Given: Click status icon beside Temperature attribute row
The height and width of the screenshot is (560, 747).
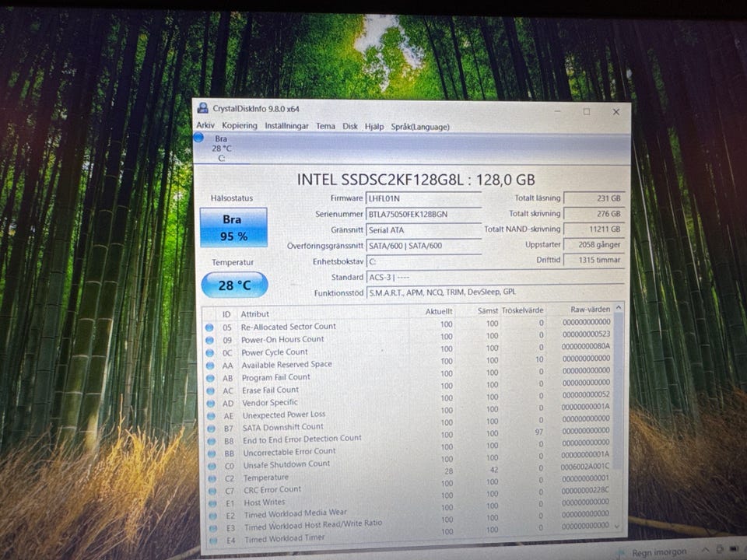Looking at the screenshot, I should 210,478.
